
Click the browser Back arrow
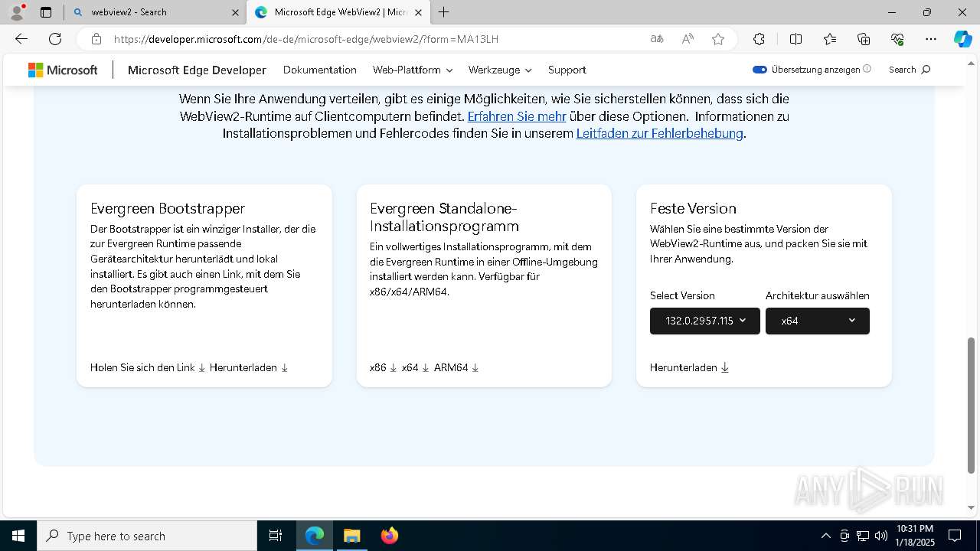[x=21, y=39]
